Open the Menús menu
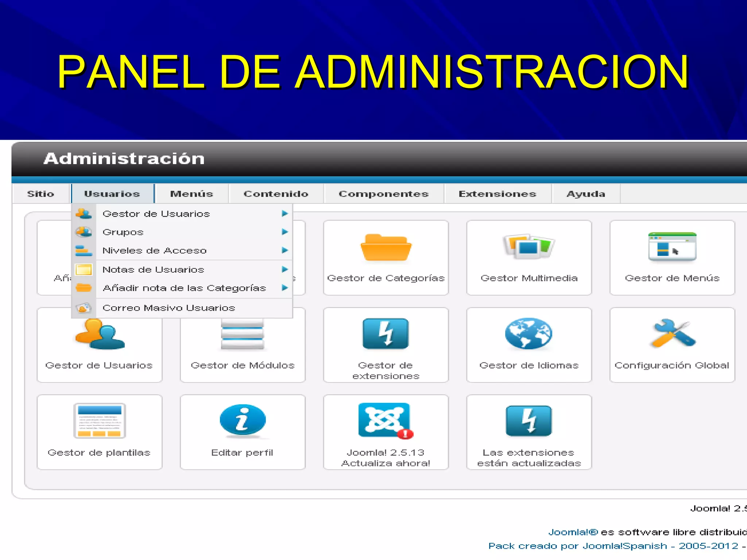 [192, 194]
